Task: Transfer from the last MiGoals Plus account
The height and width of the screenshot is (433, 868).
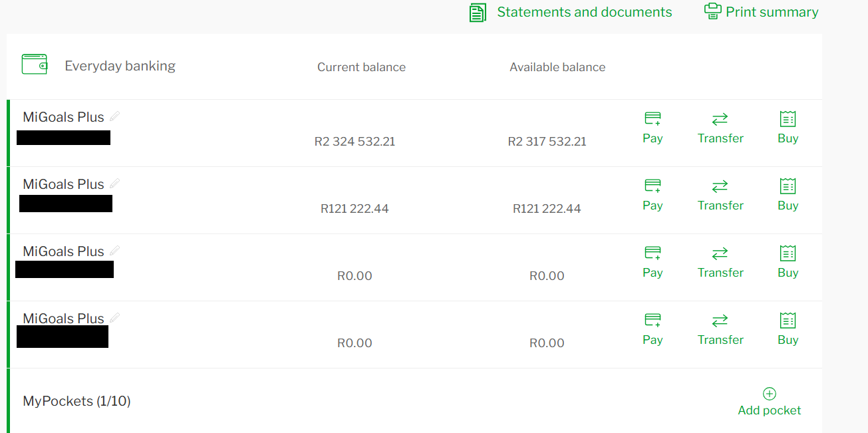Action: click(x=720, y=329)
